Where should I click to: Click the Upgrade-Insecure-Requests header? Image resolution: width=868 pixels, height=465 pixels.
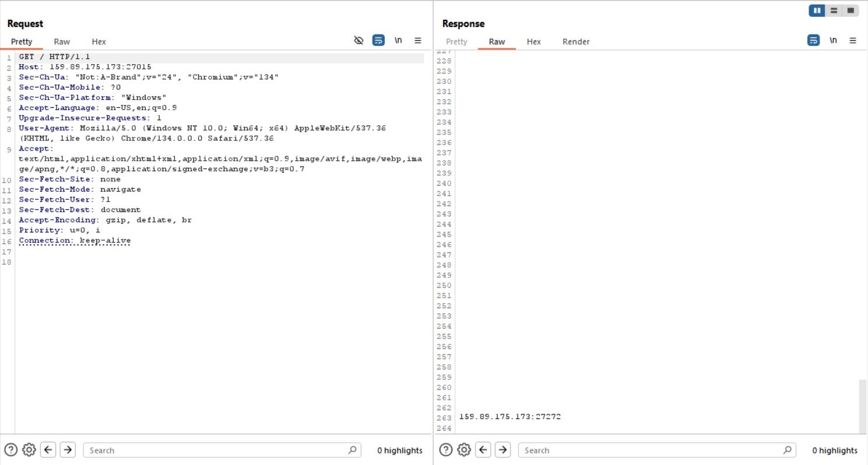[x=90, y=118]
